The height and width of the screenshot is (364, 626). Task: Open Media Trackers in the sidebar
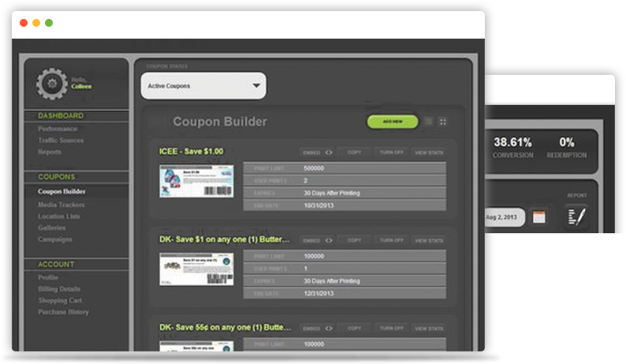point(61,205)
